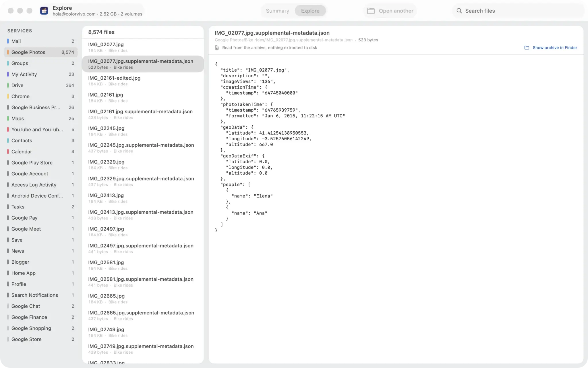Select file IMG_02581.jpg
This screenshot has height=368, width=588.
143,265
